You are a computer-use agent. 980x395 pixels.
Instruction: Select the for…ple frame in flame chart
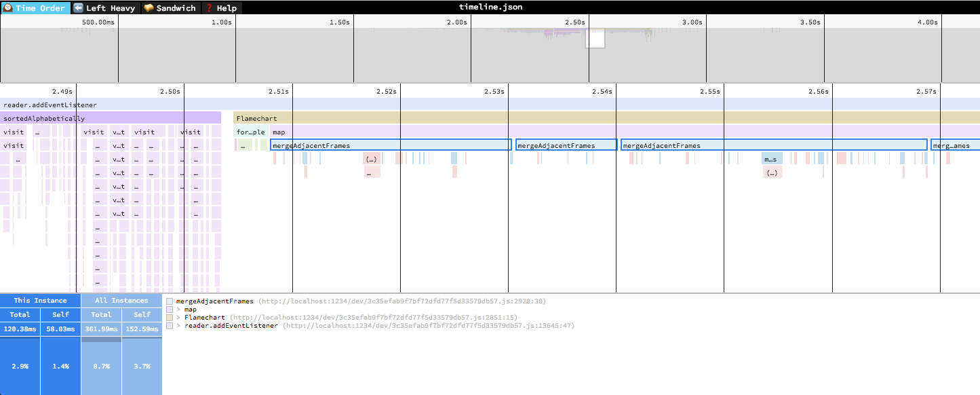[x=250, y=132]
